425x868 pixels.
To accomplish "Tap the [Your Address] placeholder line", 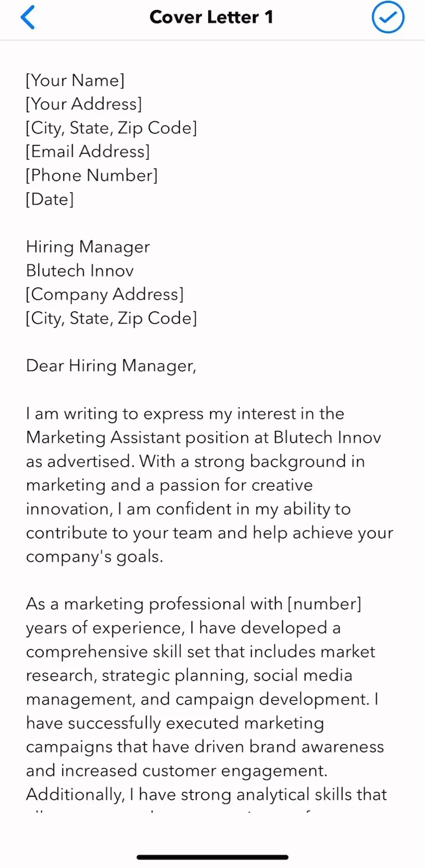I will (84, 104).
